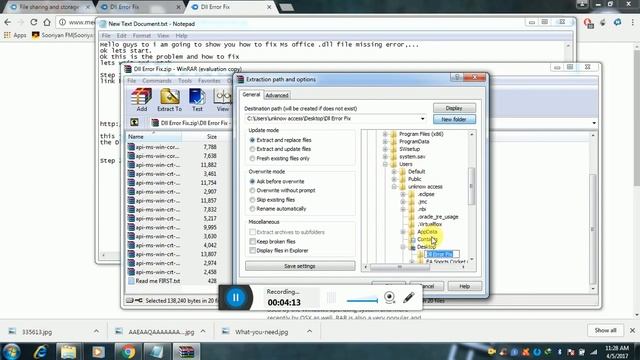Click the WinRAR Extract To icon
This screenshot has height=360, width=640.
click(x=169, y=100)
